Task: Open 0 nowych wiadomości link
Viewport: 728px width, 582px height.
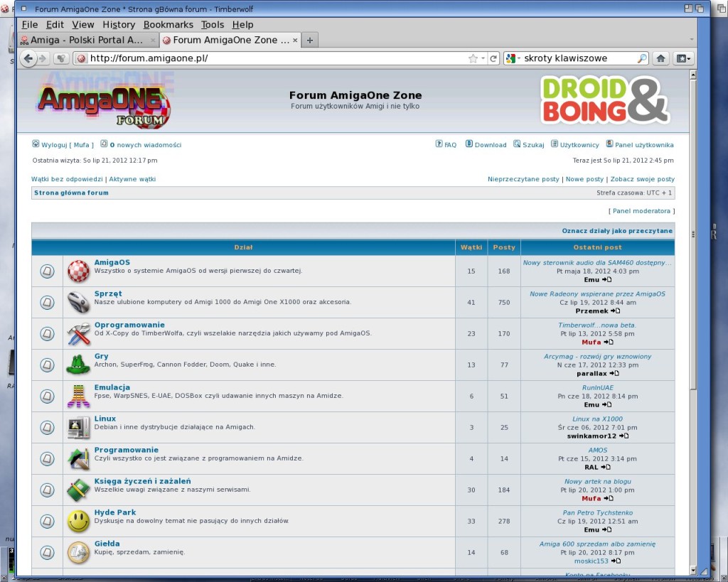Action: [145, 145]
